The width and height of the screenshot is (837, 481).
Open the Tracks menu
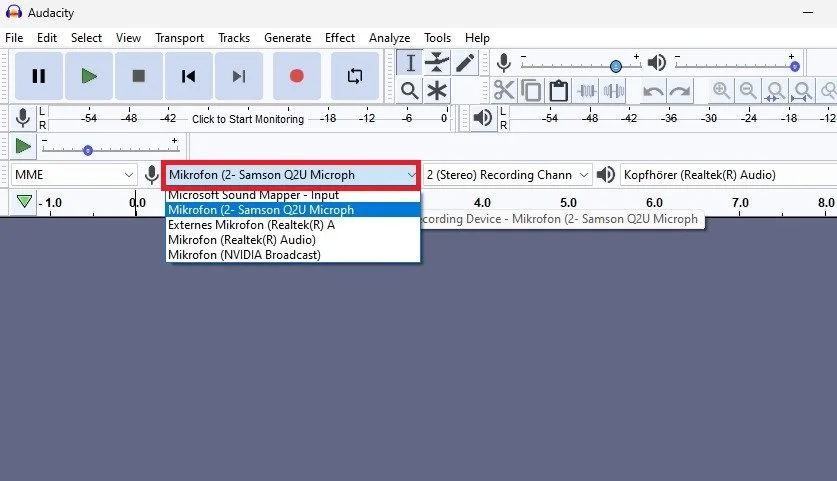(234, 38)
